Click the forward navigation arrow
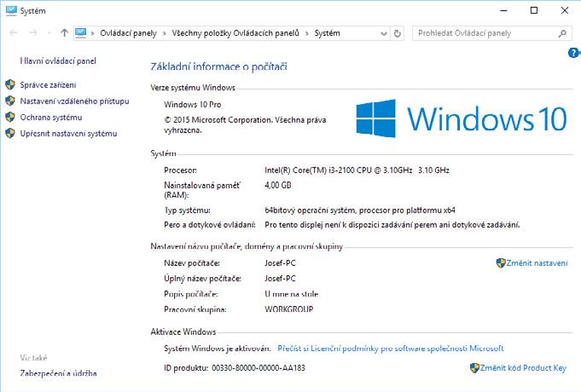The image size is (581, 392). point(33,33)
